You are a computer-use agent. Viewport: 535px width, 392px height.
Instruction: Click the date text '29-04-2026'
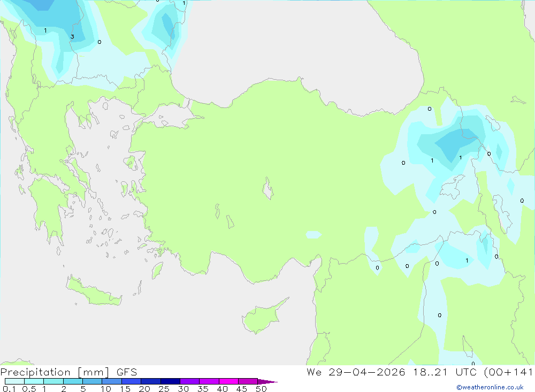[367, 372]
